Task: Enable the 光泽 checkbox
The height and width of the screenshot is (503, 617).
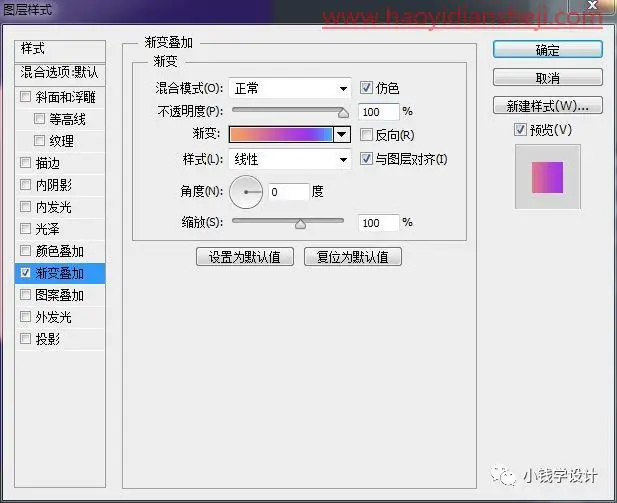Action: [26, 229]
